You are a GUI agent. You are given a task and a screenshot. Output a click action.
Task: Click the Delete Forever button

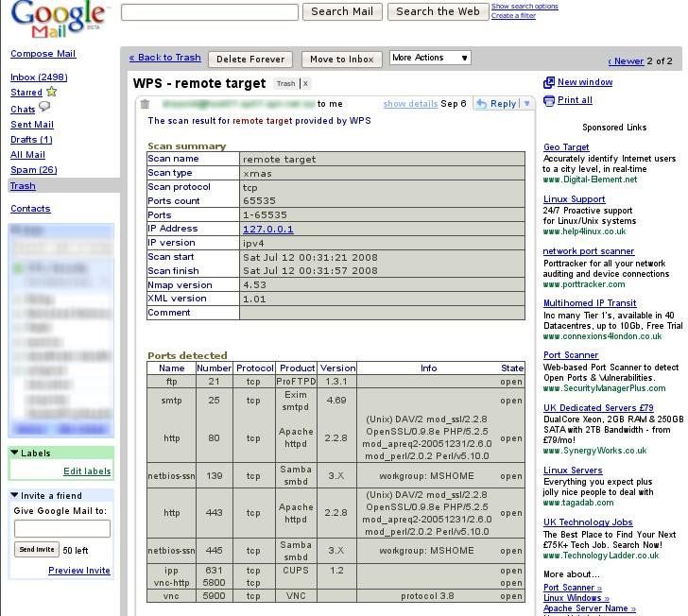[x=250, y=60]
